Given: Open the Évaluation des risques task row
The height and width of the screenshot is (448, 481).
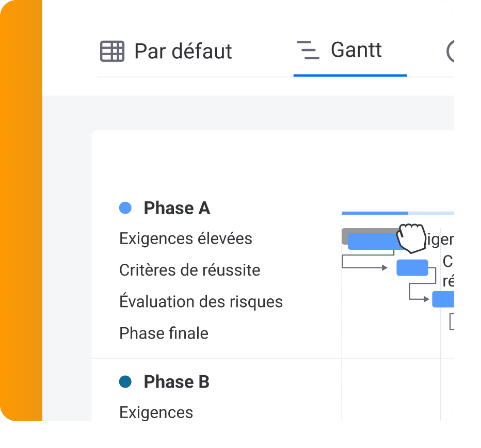Looking at the screenshot, I should click(201, 301).
